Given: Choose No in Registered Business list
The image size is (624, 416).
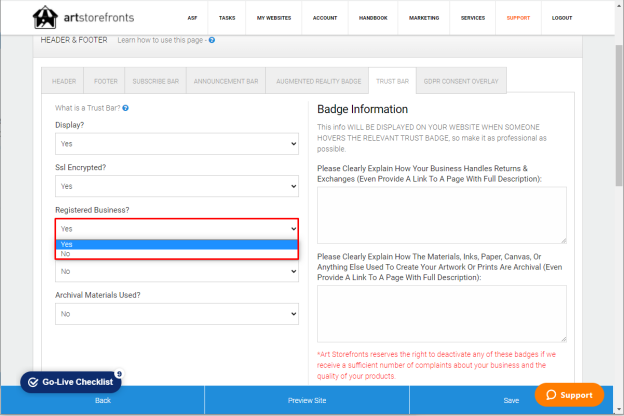Looking at the screenshot, I should point(177,254).
